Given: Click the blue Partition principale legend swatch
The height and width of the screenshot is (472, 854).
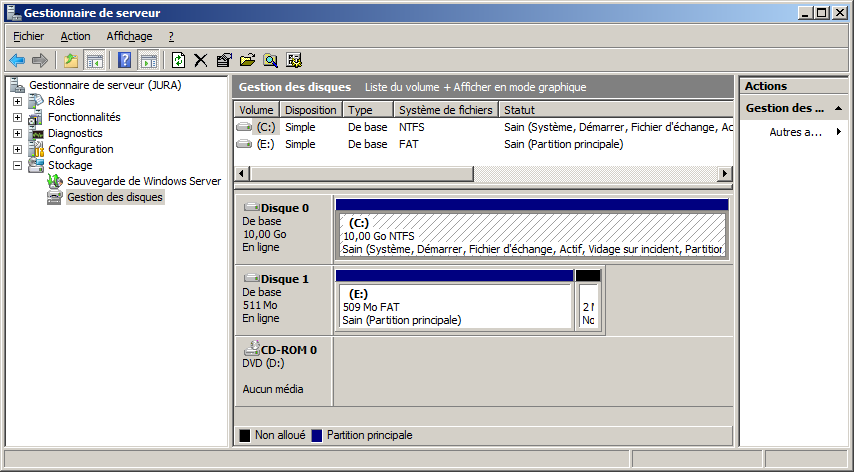Looking at the screenshot, I should click(317, 436).
